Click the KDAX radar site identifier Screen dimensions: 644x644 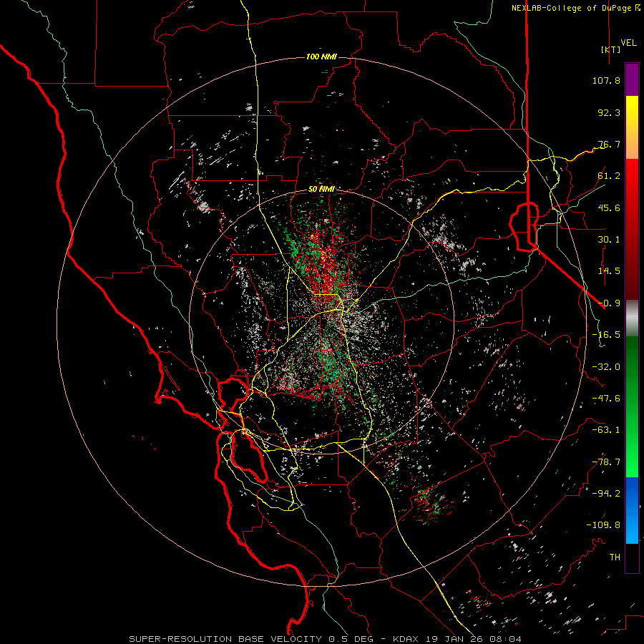(406, 639)
